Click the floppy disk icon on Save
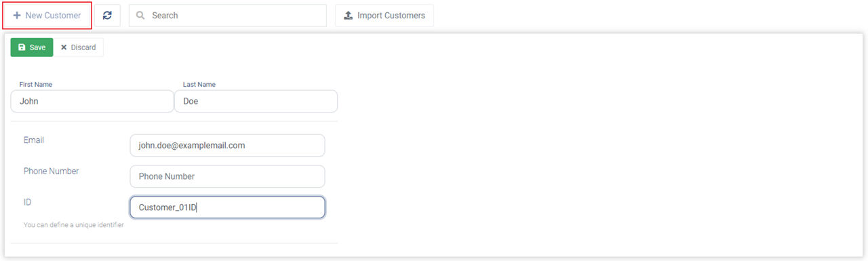The width and height of the screenshot is (868, 261). click(22, 47)
